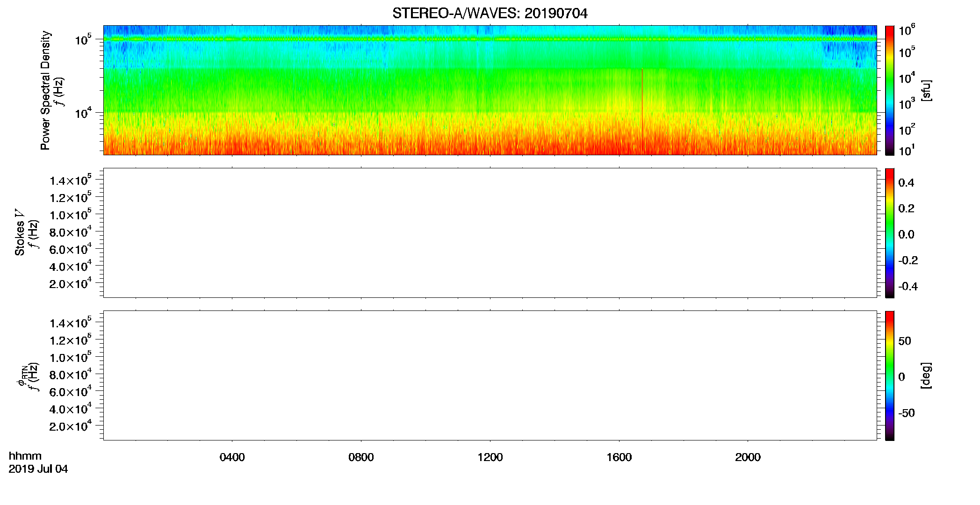Click the Stokes V color bar
This screenshot has height=505, width=980.
pos(890,233)
